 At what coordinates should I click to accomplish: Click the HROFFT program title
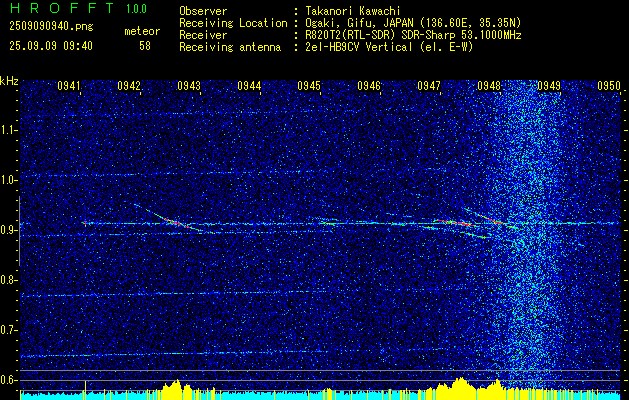click(62, 8)
